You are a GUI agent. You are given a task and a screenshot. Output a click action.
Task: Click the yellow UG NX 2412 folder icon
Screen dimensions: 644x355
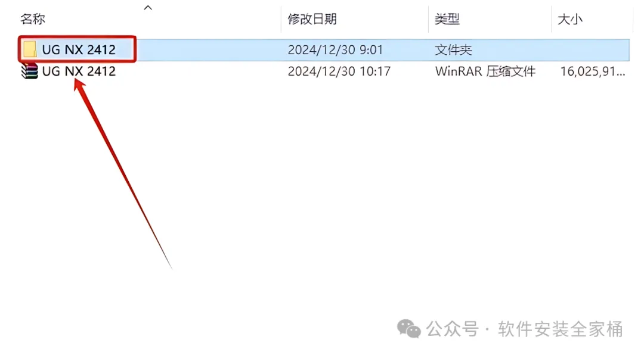tap(30, 49)
